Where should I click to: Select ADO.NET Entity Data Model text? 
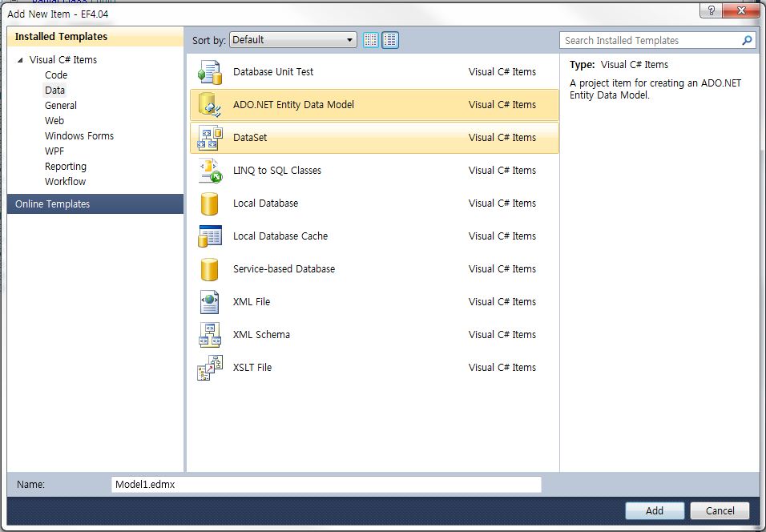293,104
